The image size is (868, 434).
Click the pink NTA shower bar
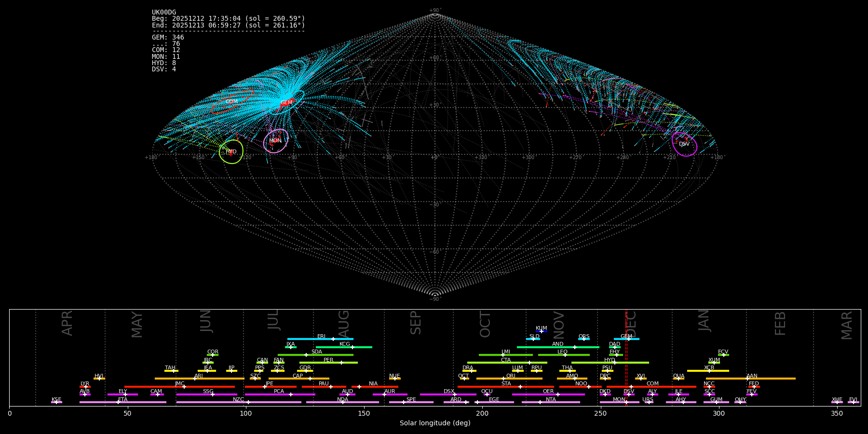[551, 402]
